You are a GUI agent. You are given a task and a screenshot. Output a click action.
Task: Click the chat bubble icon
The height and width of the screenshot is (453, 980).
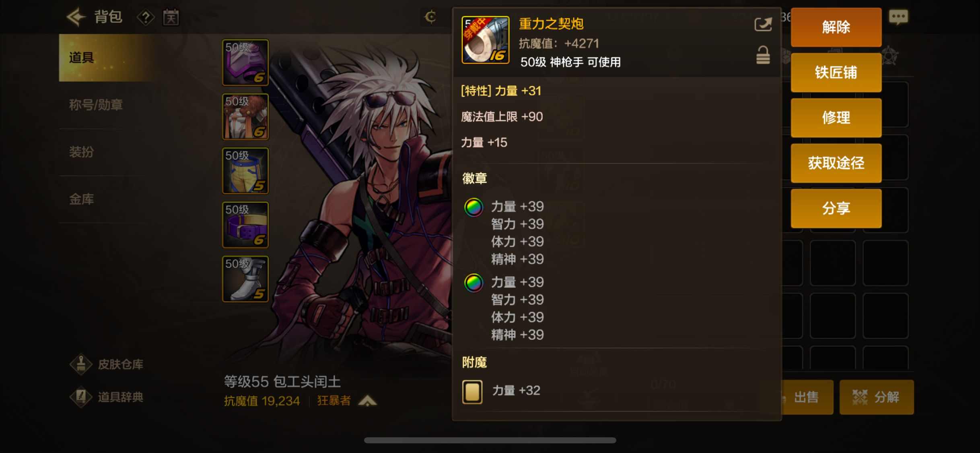click(898, 17)
